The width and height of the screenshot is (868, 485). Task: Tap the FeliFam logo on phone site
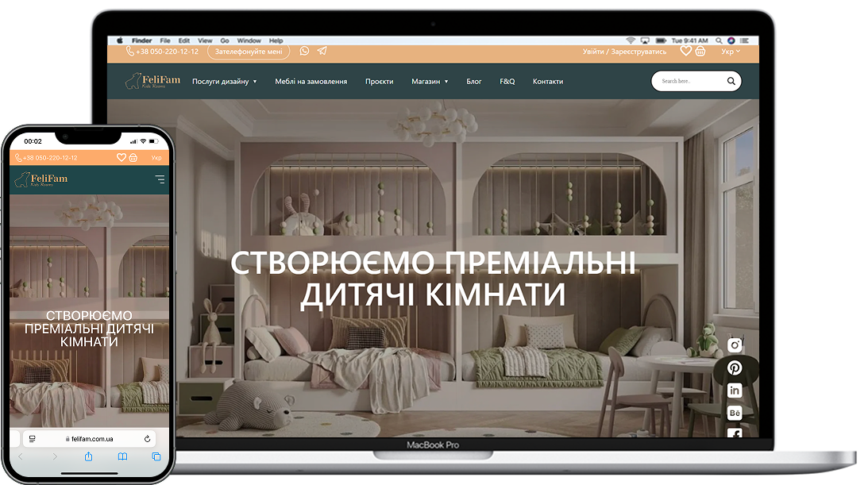[41, 179]
